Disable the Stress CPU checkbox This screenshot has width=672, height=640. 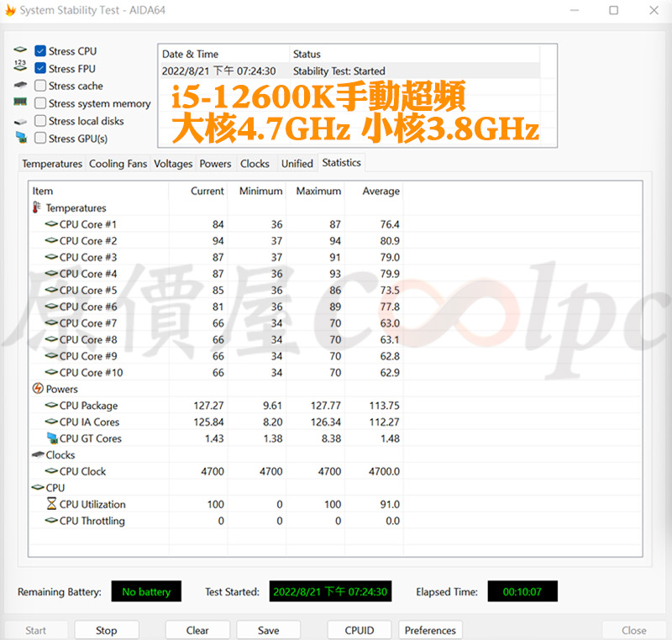pyautogui.click(x=40, y=51)
